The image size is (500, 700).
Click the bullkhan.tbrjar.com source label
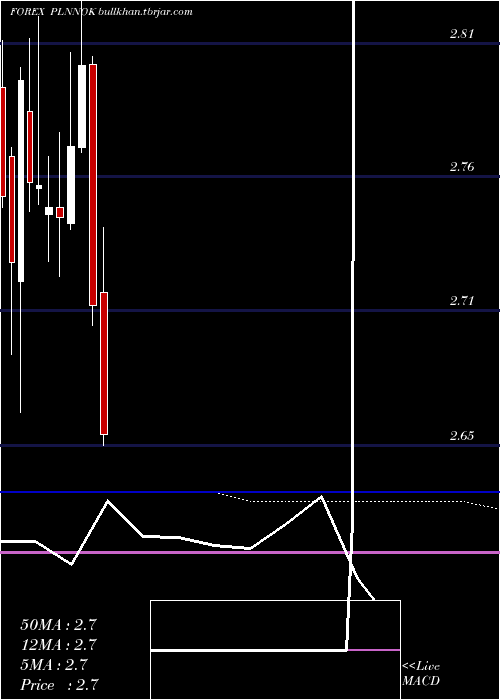click(145, 12)
